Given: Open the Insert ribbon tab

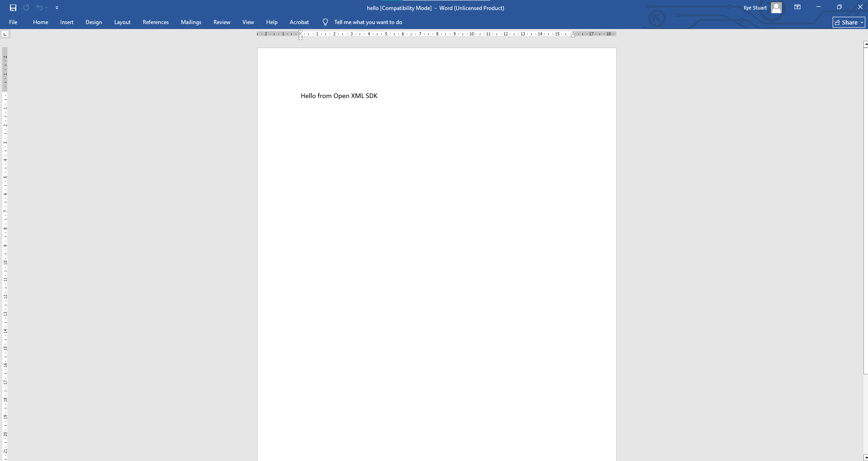Looking at the screenshot, I should (67, 22).
